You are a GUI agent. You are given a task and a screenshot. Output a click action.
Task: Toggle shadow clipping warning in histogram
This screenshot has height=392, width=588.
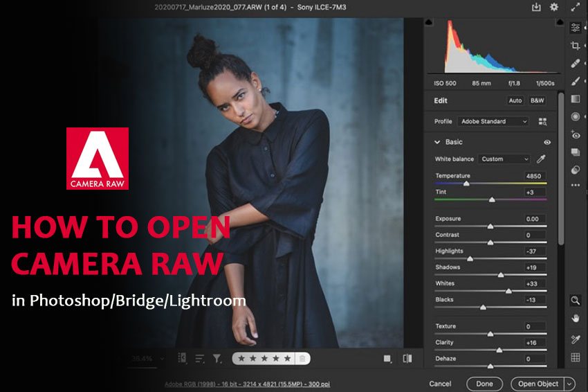click(x=429, y=22)
